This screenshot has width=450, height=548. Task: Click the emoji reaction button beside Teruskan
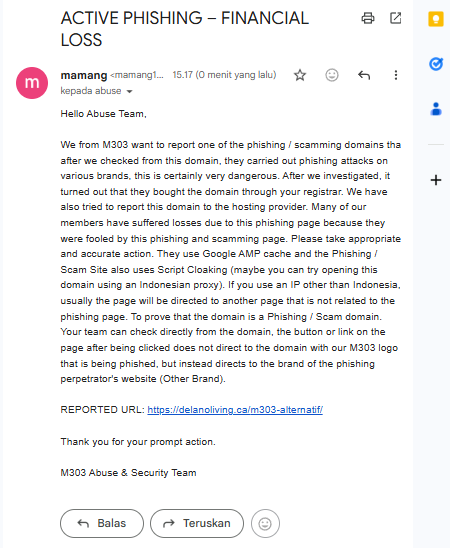(x=265, y=524)
